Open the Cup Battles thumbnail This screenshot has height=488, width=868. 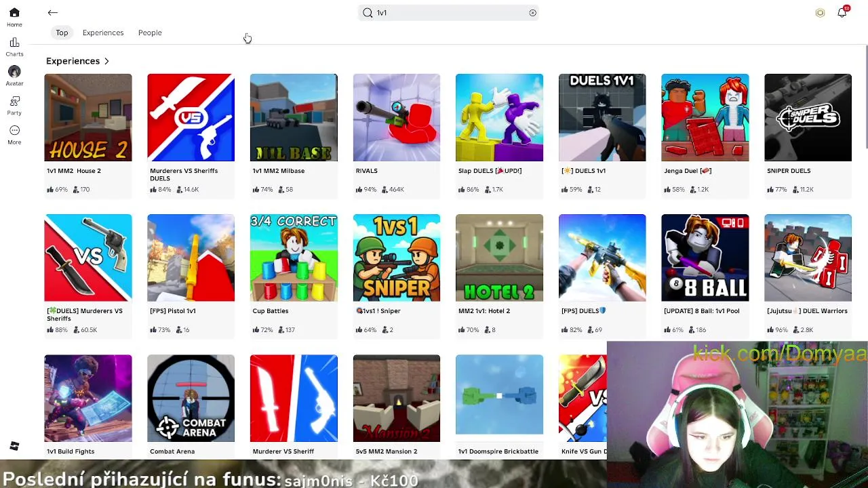pyautogui.click(x=294, y=258)
